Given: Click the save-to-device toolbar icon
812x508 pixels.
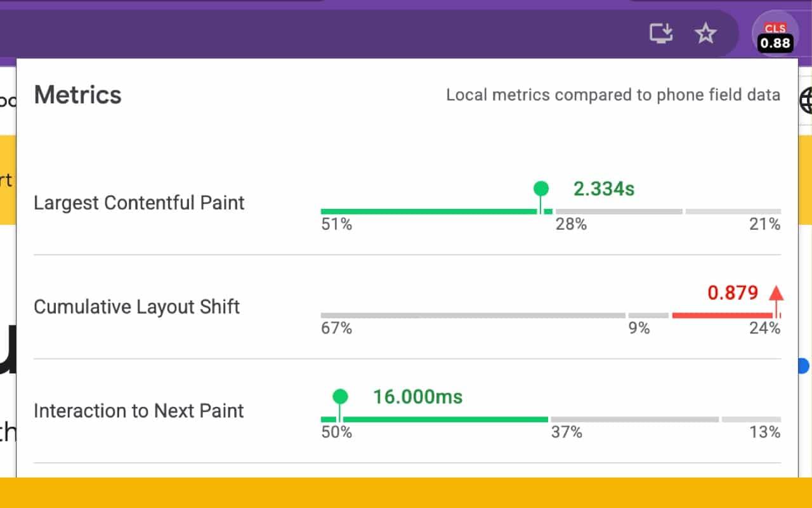Looking at the screenshot, I should [661, 33].
